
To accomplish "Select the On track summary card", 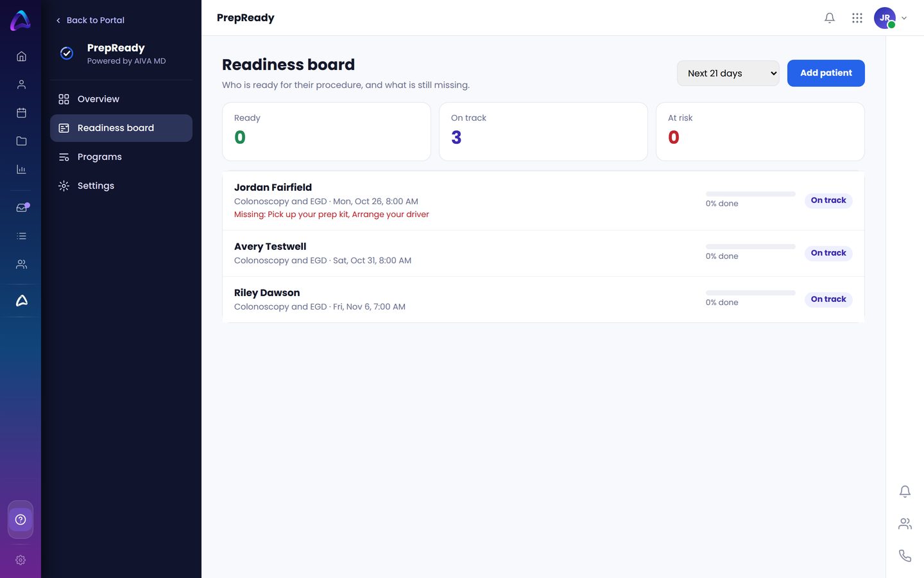I will (x=543, y=132).
